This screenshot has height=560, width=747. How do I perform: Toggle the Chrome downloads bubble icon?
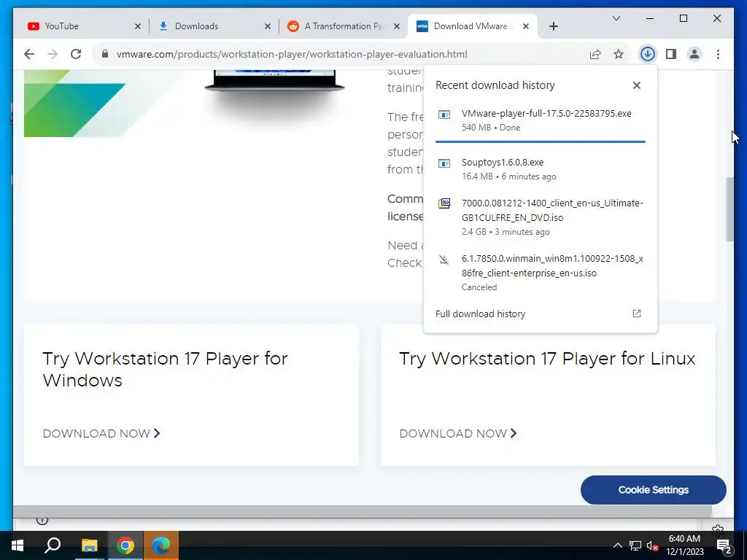(x=647, y=54)
